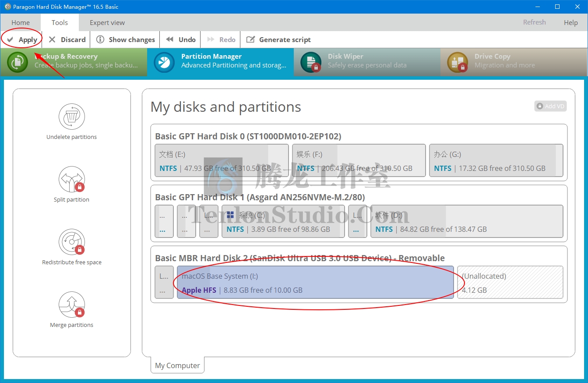Switch to the Tools tab
Screen dimensions: 588x383
click(60, 22)
